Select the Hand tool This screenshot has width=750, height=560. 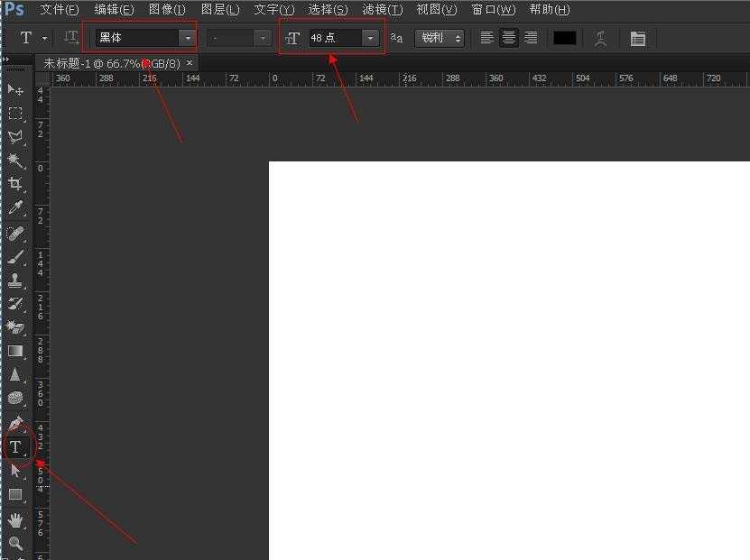click(15, 519)
